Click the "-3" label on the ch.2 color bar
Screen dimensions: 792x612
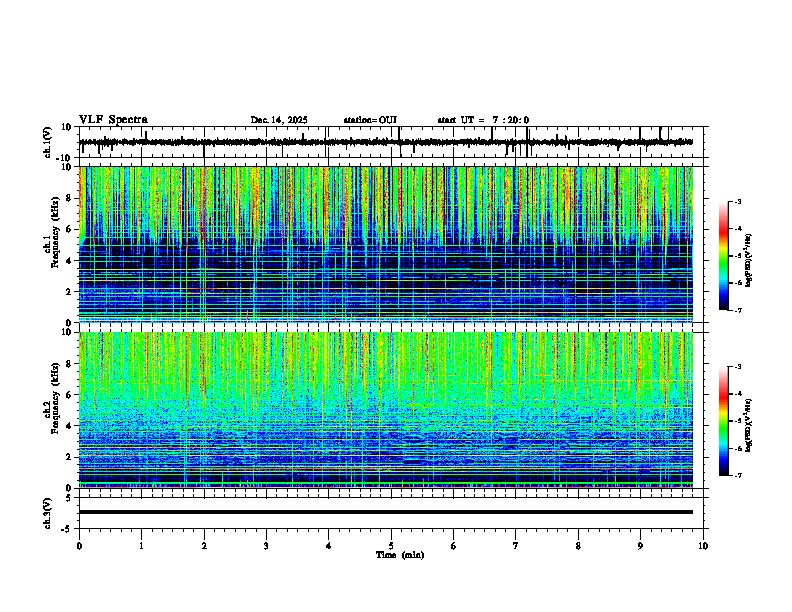point(737,367)
